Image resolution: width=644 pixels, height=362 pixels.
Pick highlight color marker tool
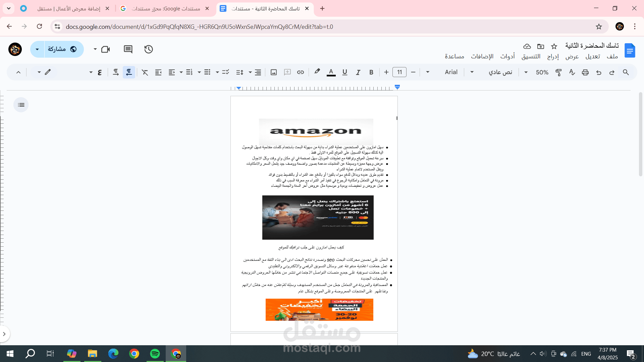pyautogui.click(x=317, y=71)
